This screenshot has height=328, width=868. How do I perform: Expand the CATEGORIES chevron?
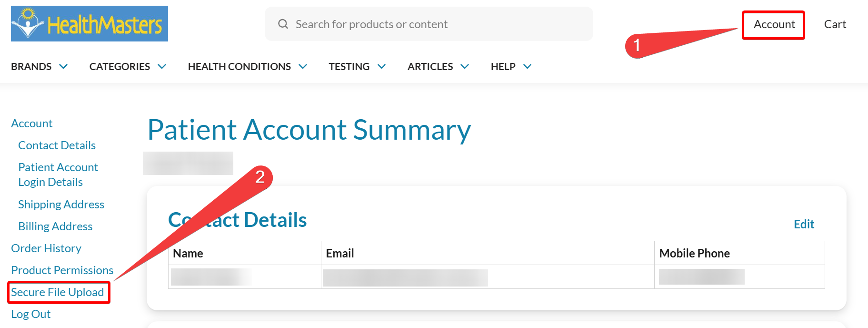[x=162, y=66]
